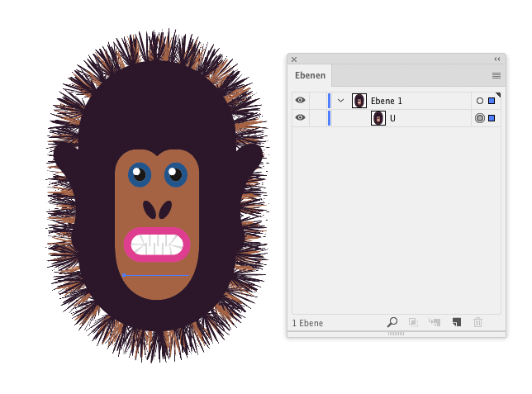Click the "1 Ebene" status text
Viewport: 532px width, 394px height.
(x=307, y=323)
